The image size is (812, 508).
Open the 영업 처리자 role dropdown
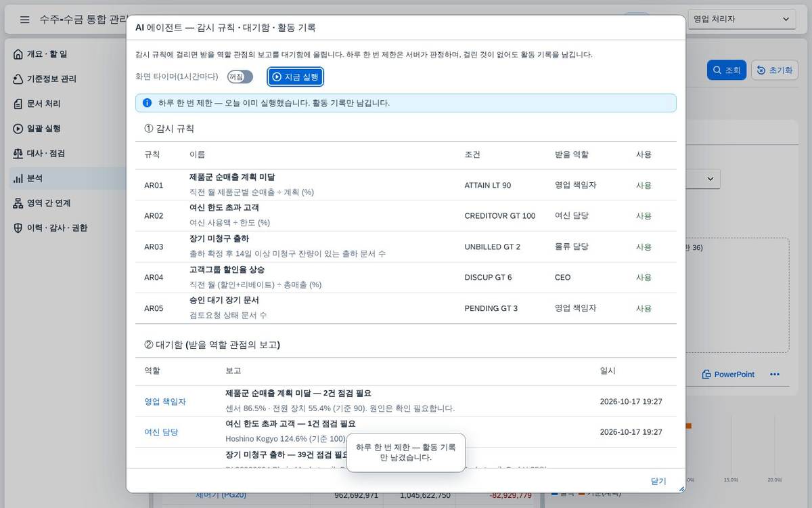tap(742, 19)
